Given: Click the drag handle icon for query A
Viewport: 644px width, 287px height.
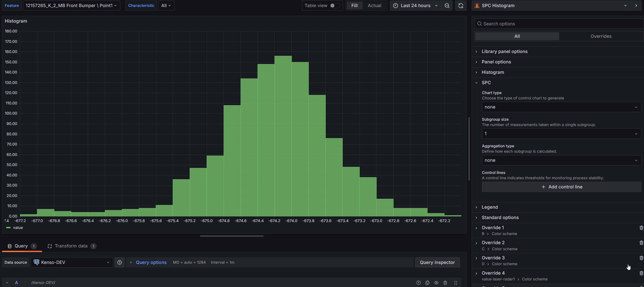Looking at the screenshot, I should click(456, 282).
